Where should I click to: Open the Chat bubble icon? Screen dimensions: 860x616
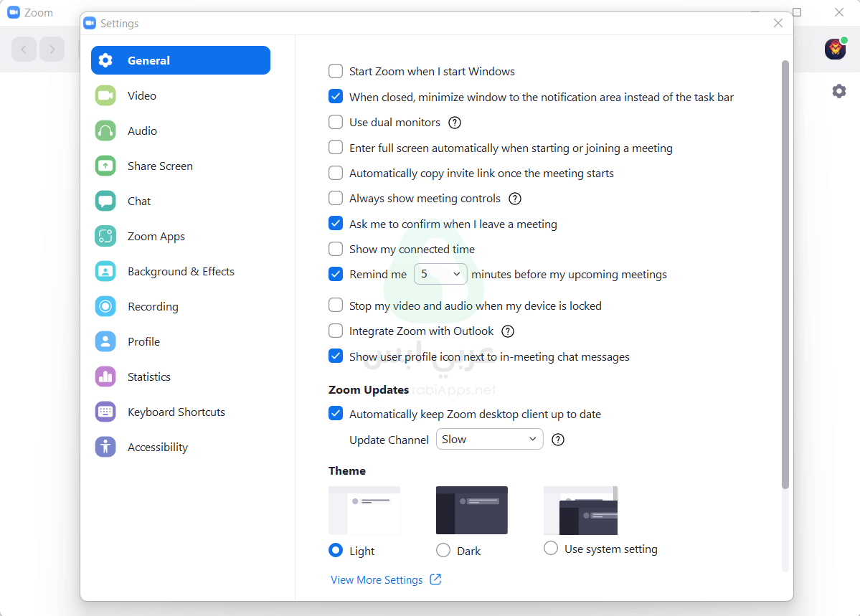(105, 201)
